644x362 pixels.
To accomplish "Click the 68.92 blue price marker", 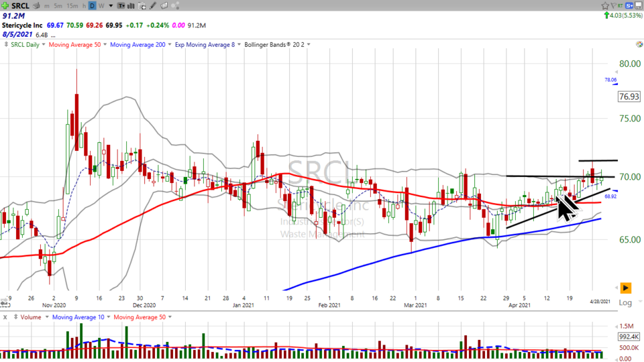I will (610, 196).
